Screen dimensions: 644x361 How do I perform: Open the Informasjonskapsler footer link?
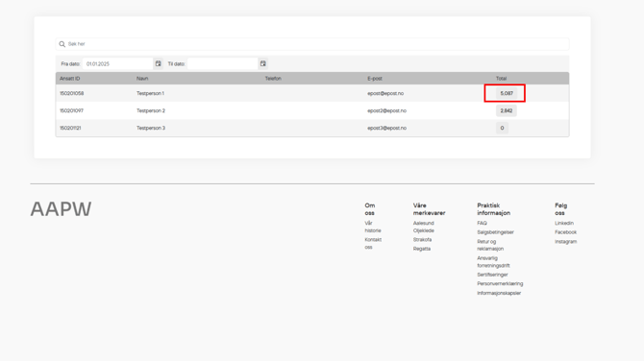tap(499, 293)
